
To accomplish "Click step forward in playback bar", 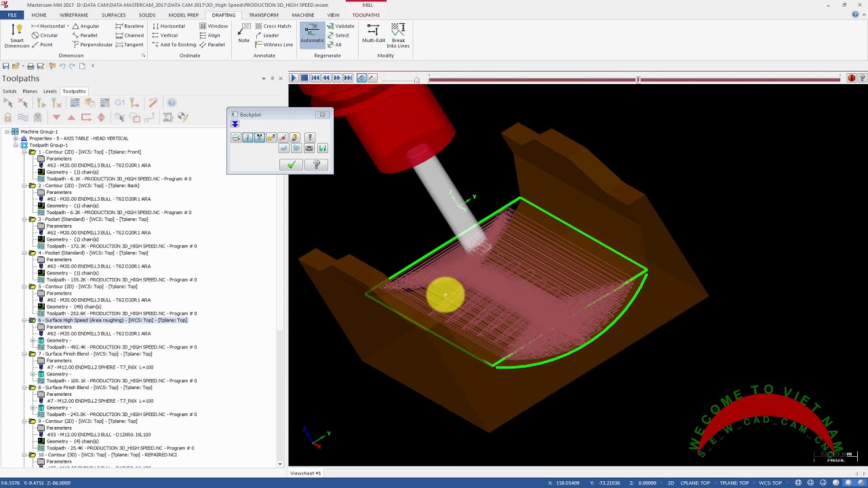I will (x=337, y=79).
